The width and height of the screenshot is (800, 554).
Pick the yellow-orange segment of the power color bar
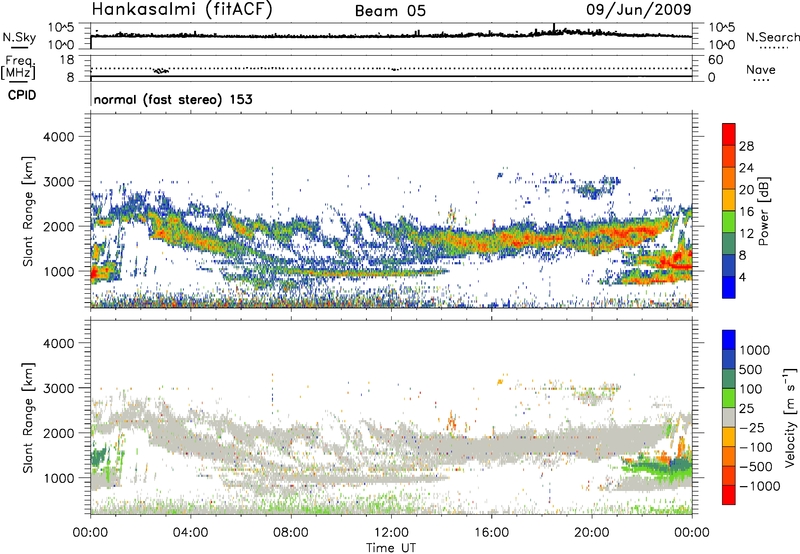pos(729,199)
